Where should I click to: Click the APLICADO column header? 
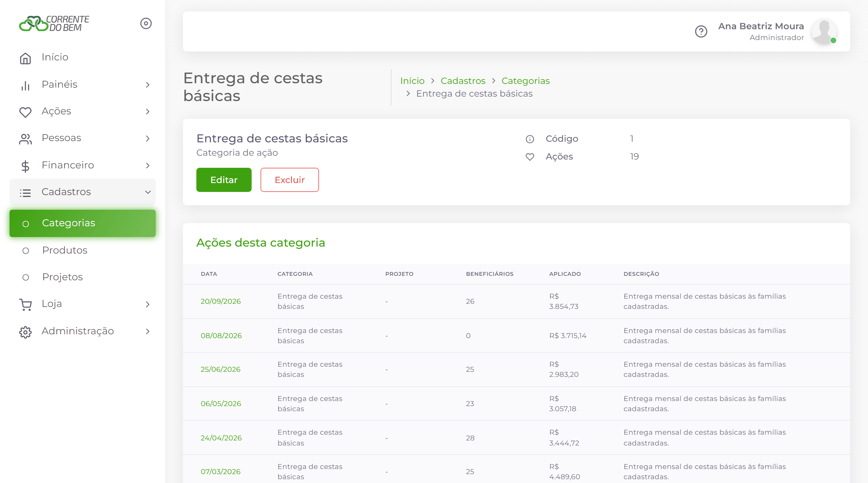pos(565,274)
